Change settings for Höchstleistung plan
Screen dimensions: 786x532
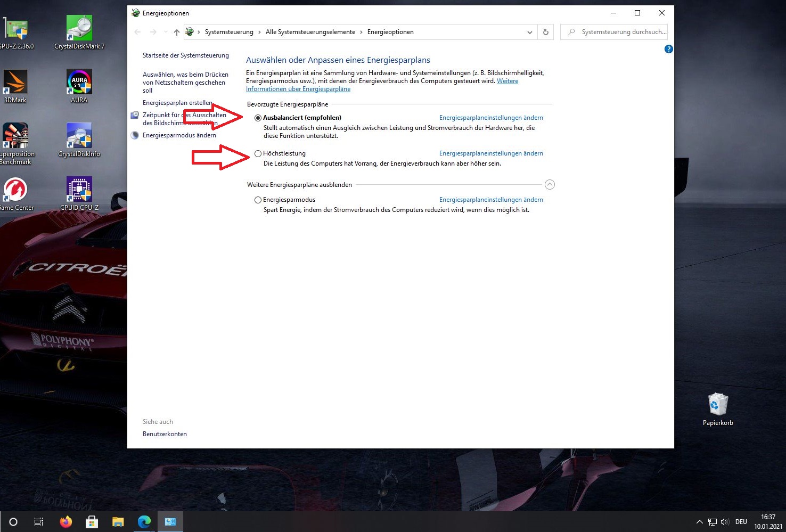click(491, 153)
